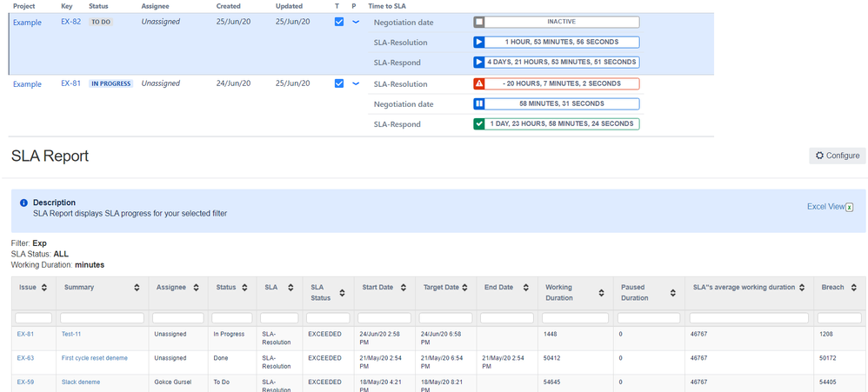Click the 58 MINUTES, 31 SECONDS bar
The image size is (868, 392).
click(x=557, y=103)
